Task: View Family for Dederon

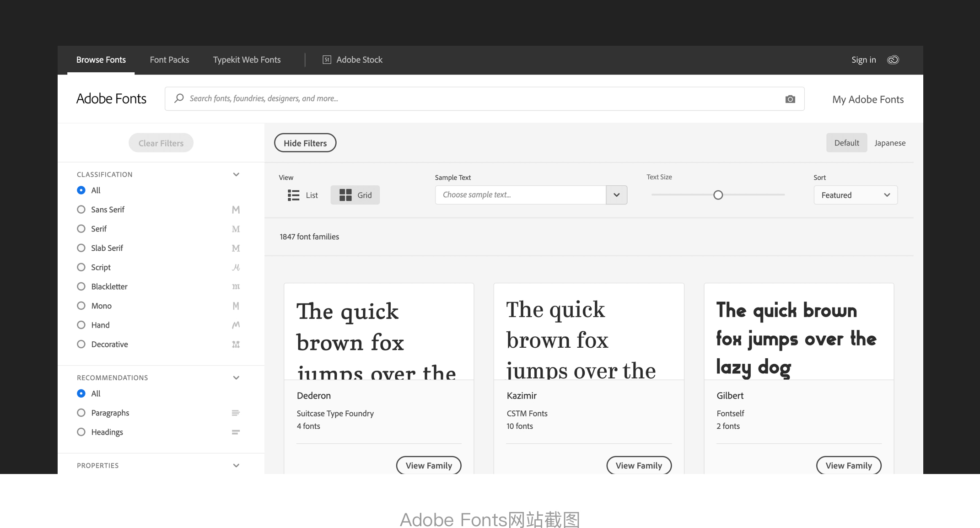Action: pos(429,465)
